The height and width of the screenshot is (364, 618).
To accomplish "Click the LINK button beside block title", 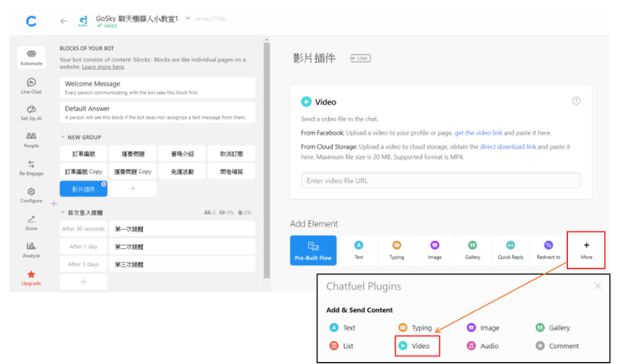I will click(360, 59).
